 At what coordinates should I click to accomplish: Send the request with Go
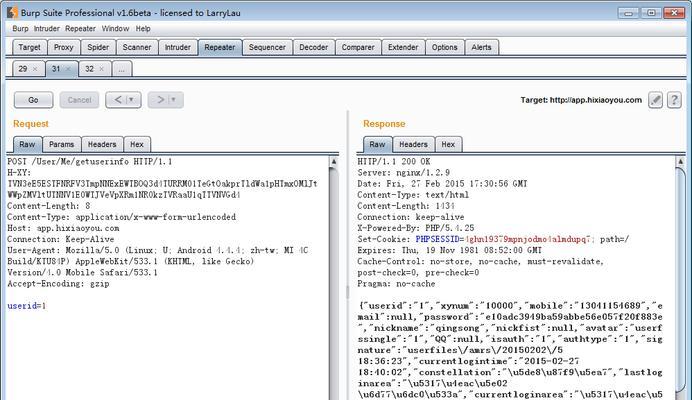[x=34, y=100]
